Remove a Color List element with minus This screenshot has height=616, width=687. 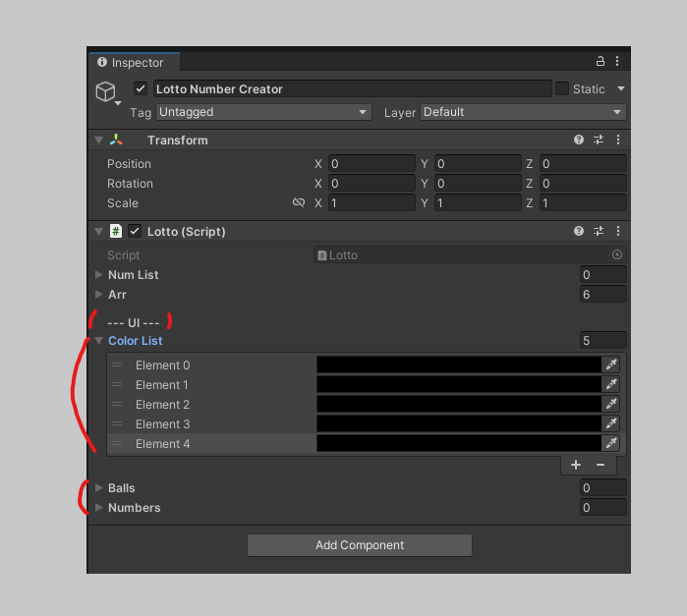point(601,465)
